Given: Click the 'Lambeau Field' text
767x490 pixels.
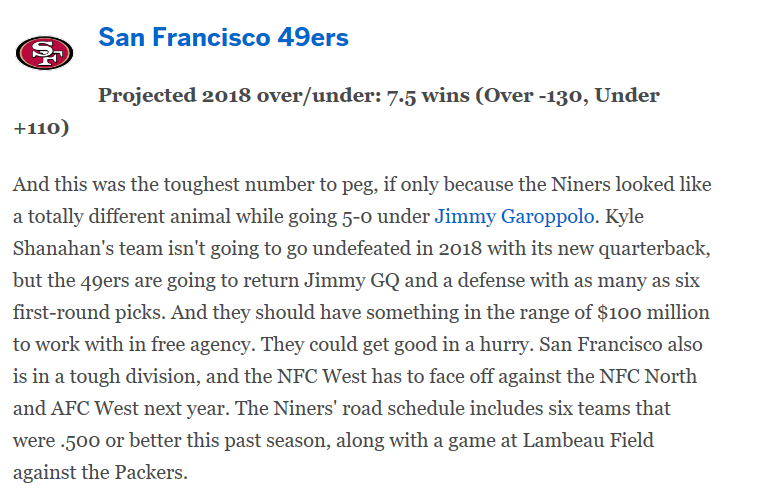Looking at the screenshot, I should pyautogui.click(x=588, y=441).
